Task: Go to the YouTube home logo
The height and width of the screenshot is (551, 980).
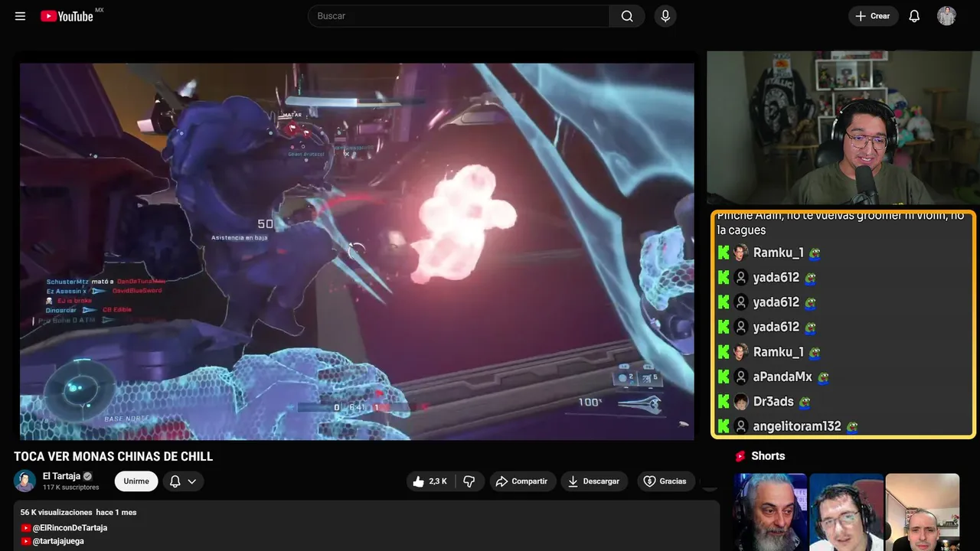Action: 67,16
